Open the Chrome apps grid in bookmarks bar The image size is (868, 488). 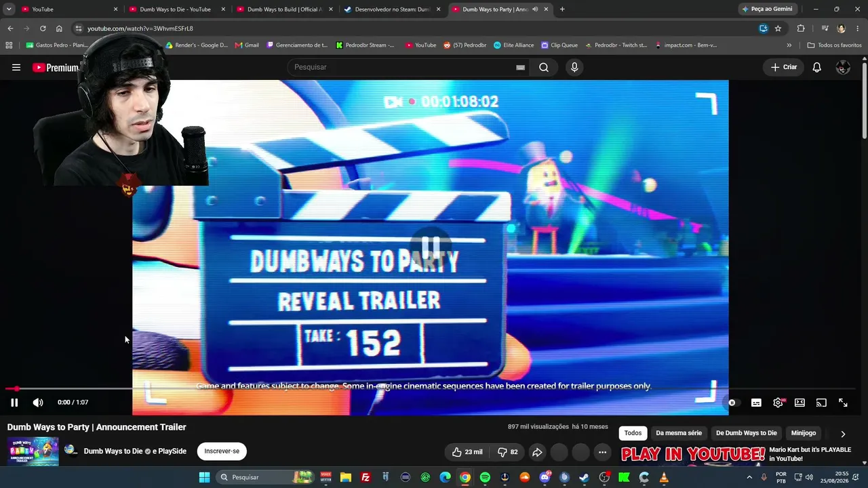coord(9,45)
